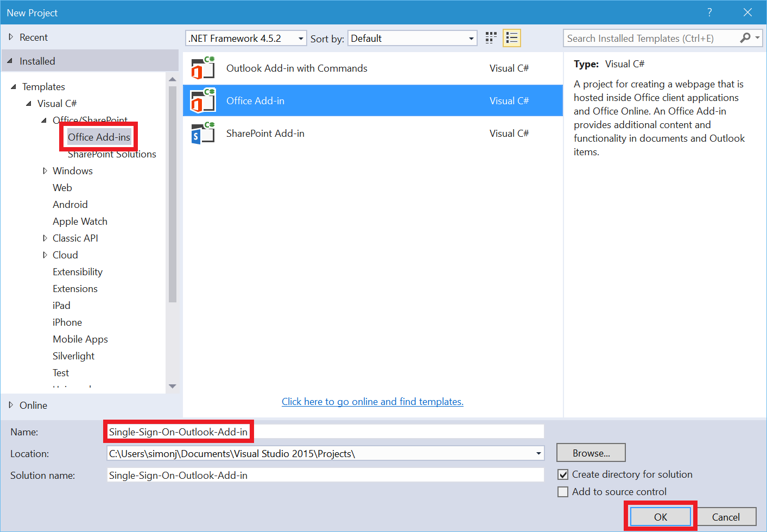Collapse the Visual C# tree node
This screenshot has width=767, height=532.
29,103
